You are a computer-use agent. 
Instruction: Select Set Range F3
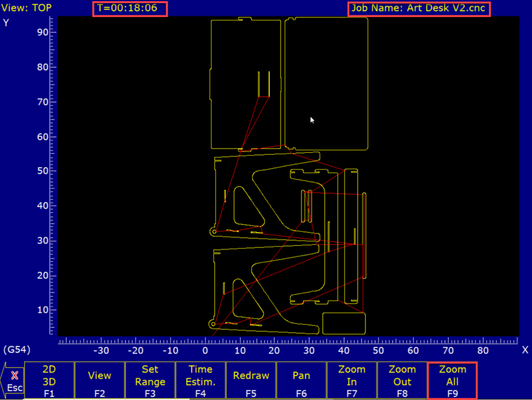(150, 380)
